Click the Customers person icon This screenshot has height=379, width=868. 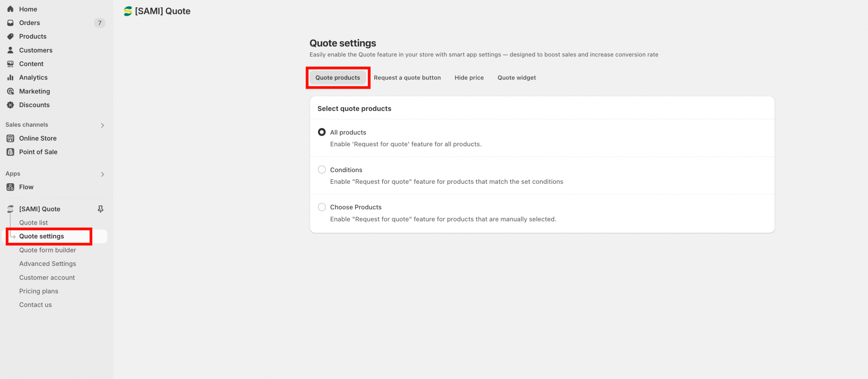[x=10, y=50]
